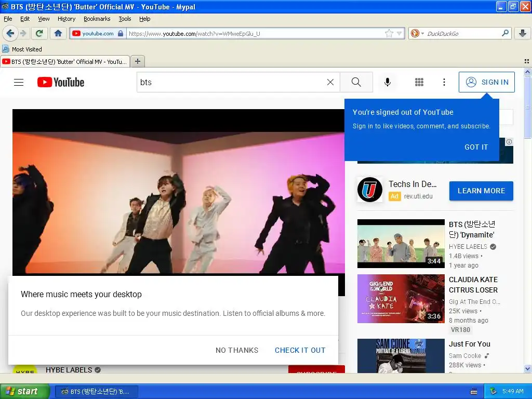The width and height of the screenshot is (532, 399).
Task: Open the Bookmarks menu
Action: click(97, 19)
